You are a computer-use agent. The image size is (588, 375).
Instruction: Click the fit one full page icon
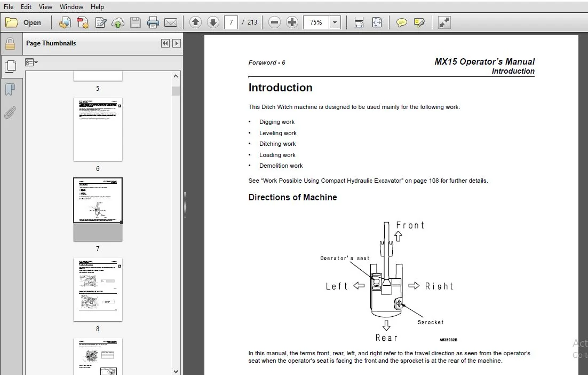pos(377,22)
